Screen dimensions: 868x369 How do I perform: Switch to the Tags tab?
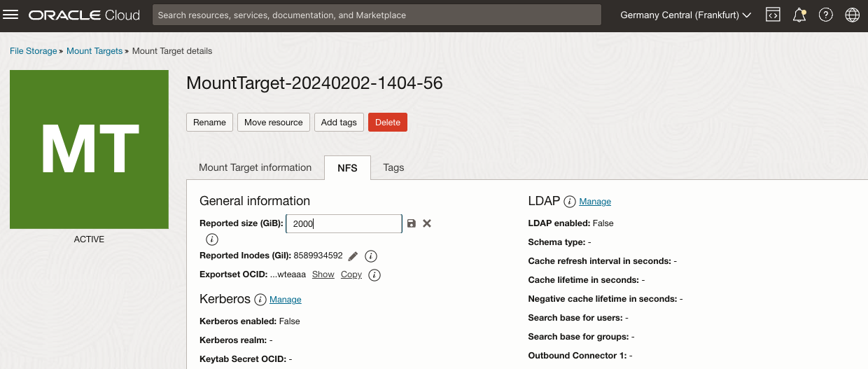[x=393, y=168]
